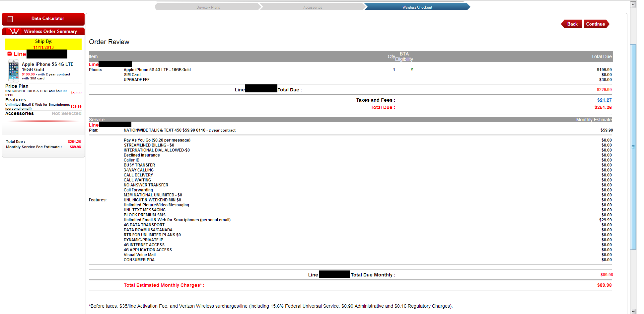Viewport: 644px width, 314px height.
Task: Click Unlimited Email & Web for Smartphones feature row
Action: click(177, 220)
